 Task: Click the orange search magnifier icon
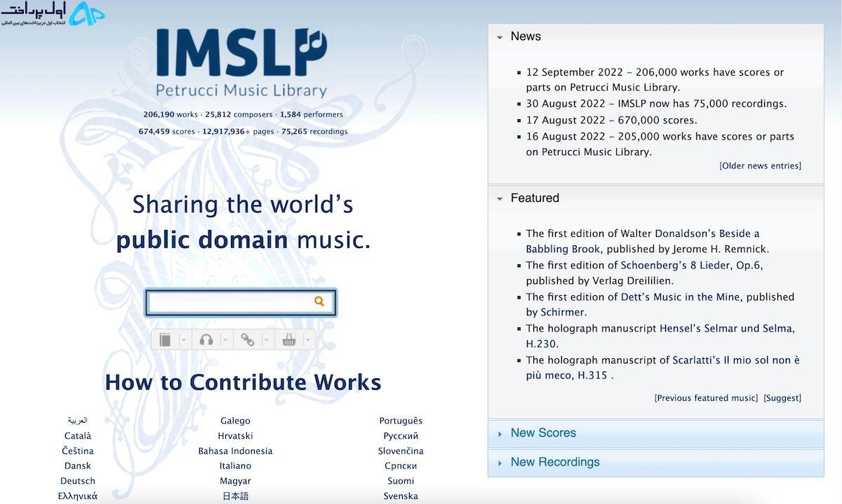[319, 301]
